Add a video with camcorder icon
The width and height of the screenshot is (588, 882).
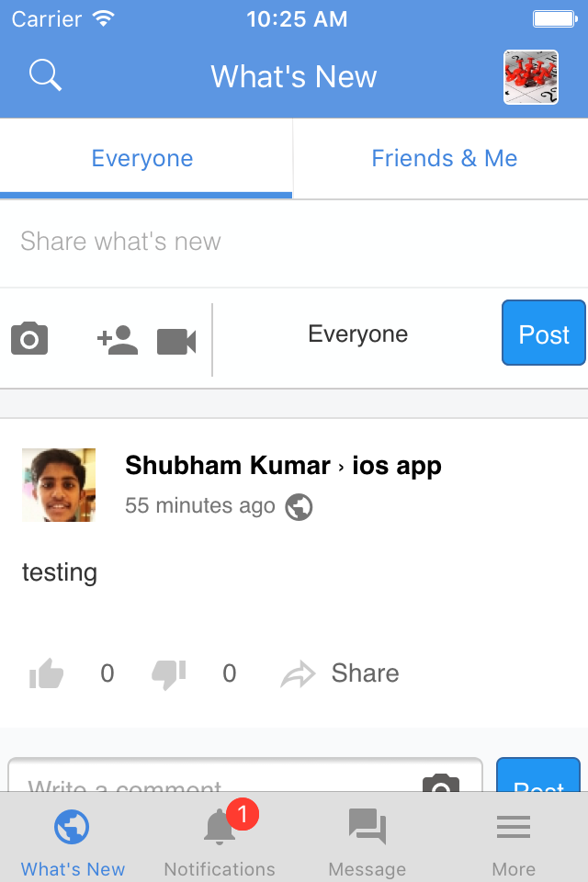pos(176,341)
